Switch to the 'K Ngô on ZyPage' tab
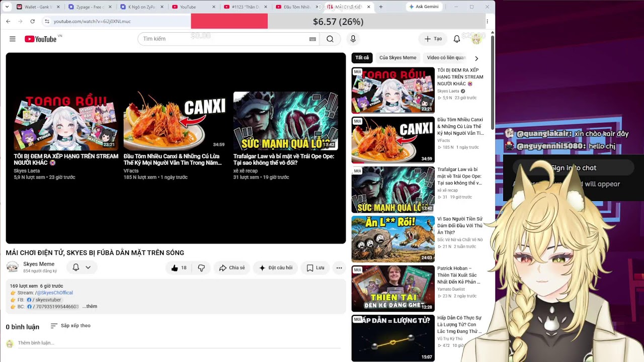 [141, 7]
